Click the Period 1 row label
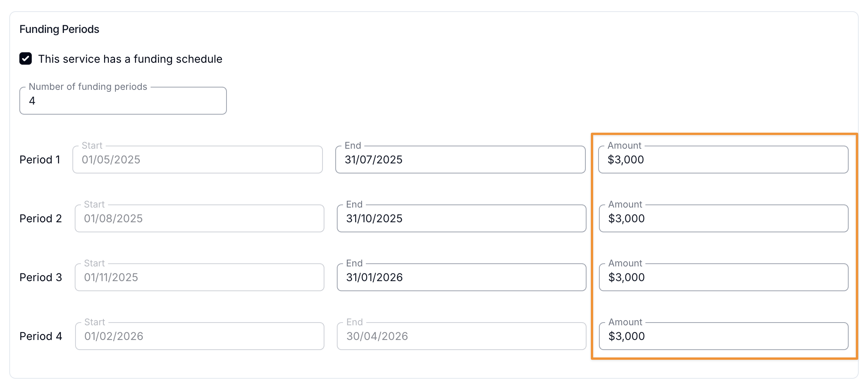 point(40,160)
